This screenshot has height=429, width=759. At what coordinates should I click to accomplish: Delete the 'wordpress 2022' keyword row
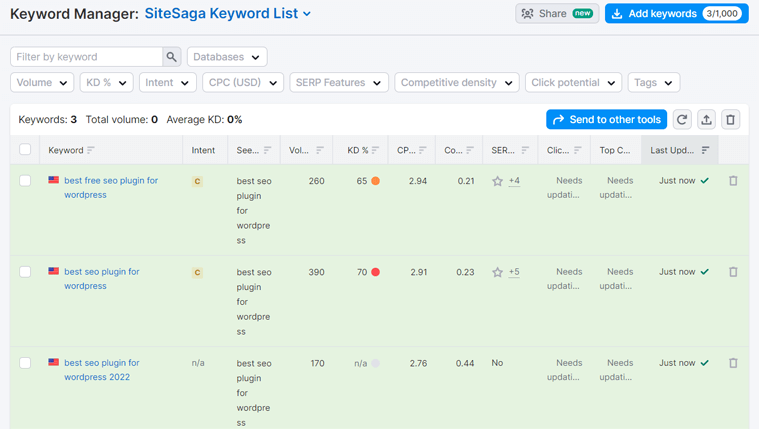tap(733, 363)
